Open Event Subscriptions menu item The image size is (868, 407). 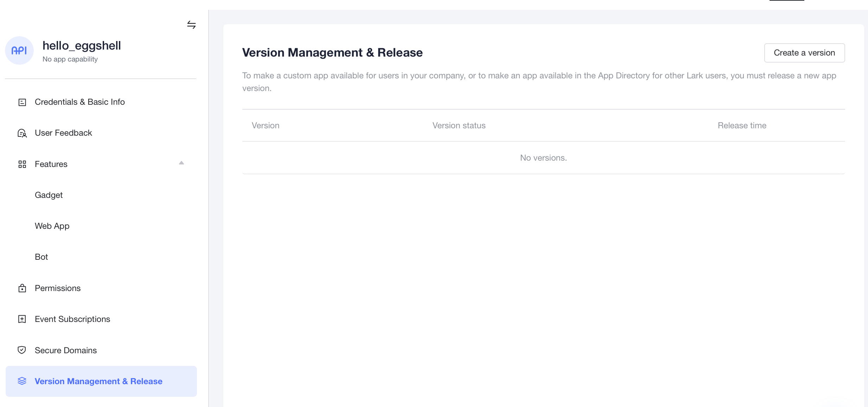[x=72, y=319]
